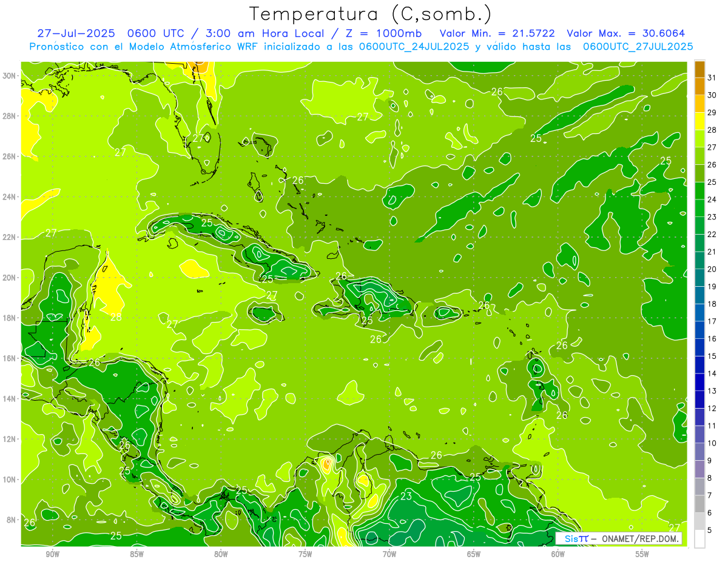Click the blue legend swatch between 15 and 16
Image resolution: width=728 pixels, height=562 pixels.
pos(699,347)
